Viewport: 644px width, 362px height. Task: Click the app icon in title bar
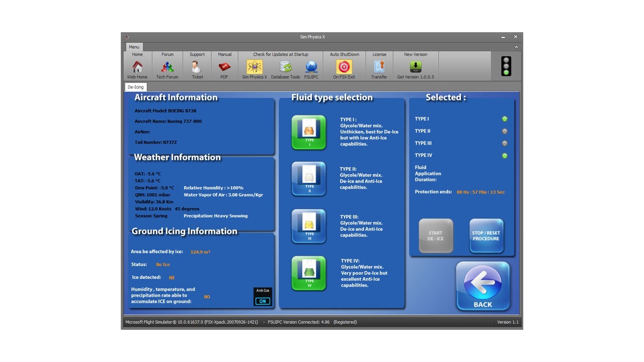(127, 37)
